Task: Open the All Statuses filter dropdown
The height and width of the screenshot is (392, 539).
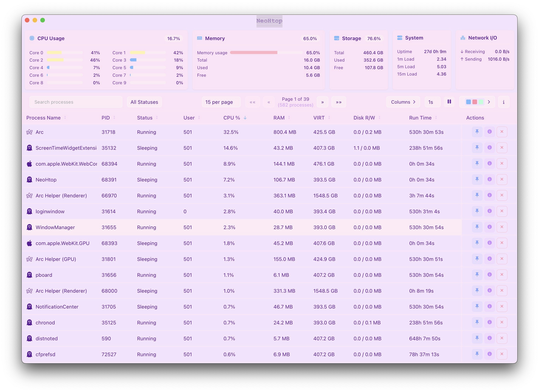Action: 144,102
